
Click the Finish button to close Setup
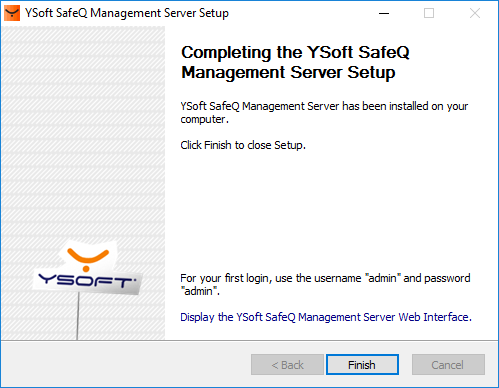(362, 364)
